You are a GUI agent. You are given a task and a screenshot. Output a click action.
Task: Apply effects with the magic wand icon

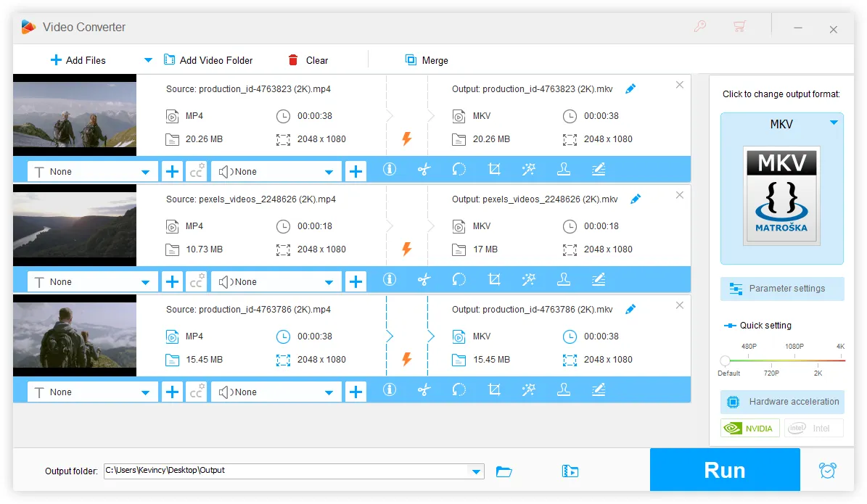(529, 169)
